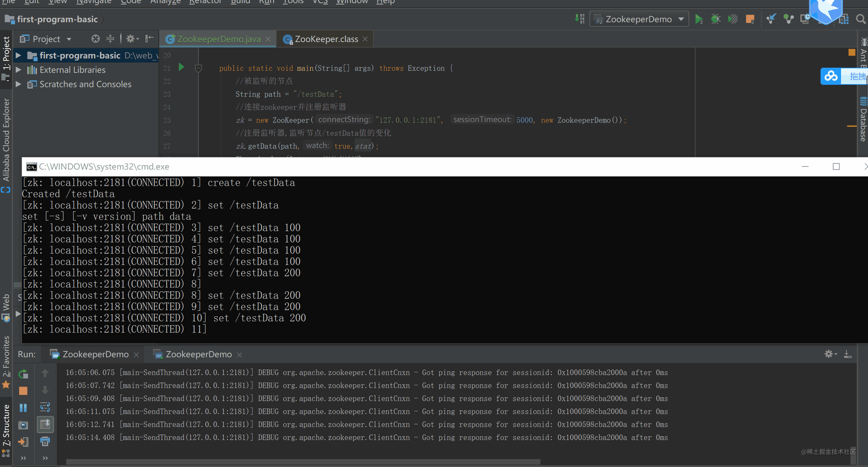Fold main method with gutter fold marker
The image size is (868, 467).
click(x=198, y=68)
